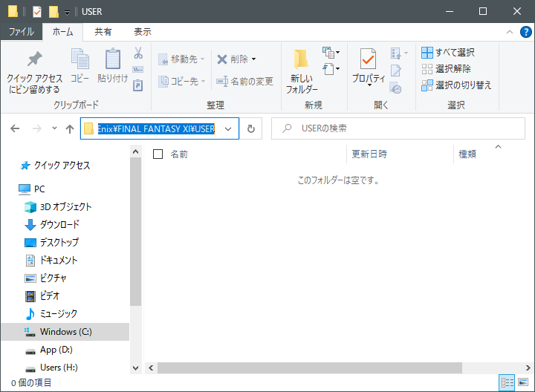Click the address bar path text
The width and height of the screenshot is (535, 392).
[156, 129]
